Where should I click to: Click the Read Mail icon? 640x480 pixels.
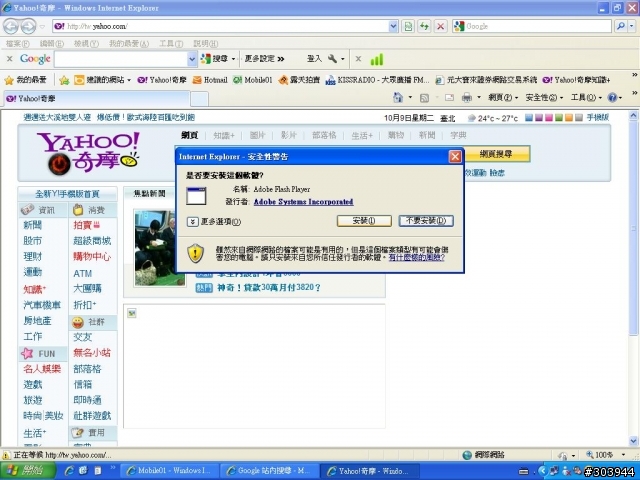pyautogui.click(x=449, y=98)
